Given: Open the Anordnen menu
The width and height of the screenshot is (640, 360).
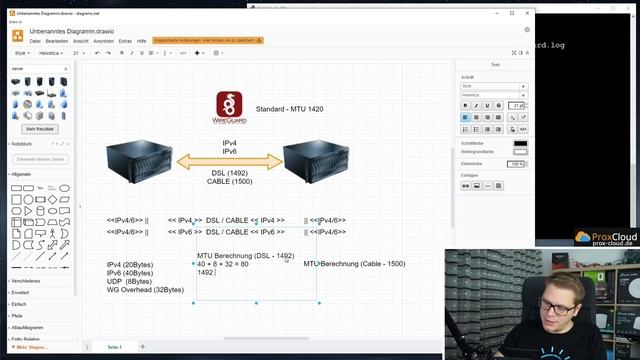Looking at the screenshot, I should coord(103,41).
